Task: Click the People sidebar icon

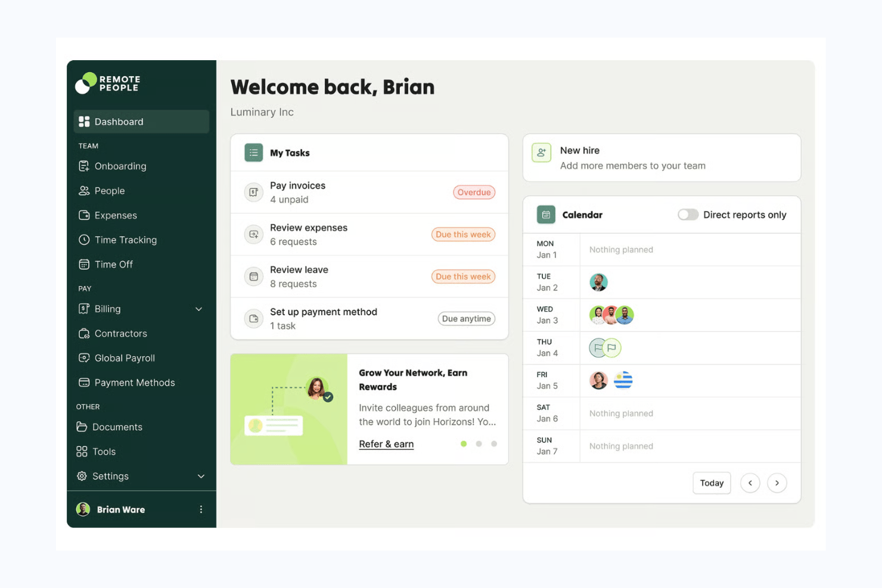Action: [84, 191]
